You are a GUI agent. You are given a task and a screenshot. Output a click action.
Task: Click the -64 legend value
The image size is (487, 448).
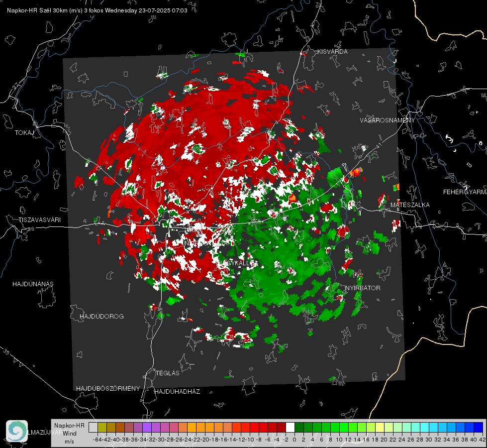coord(97,440)
